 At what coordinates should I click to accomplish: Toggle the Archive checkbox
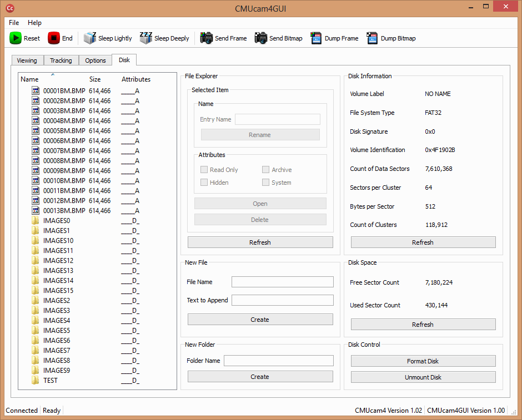265,170
